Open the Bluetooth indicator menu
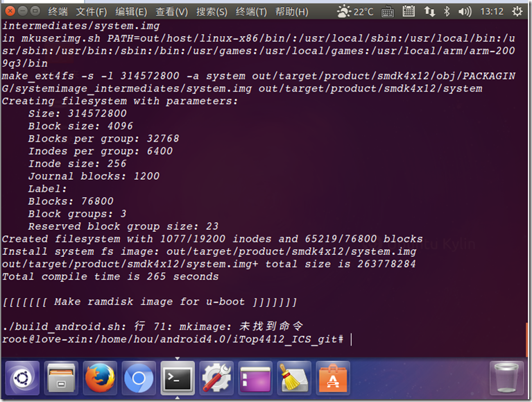Screen dimensions: 532x402 click(447, 12)
